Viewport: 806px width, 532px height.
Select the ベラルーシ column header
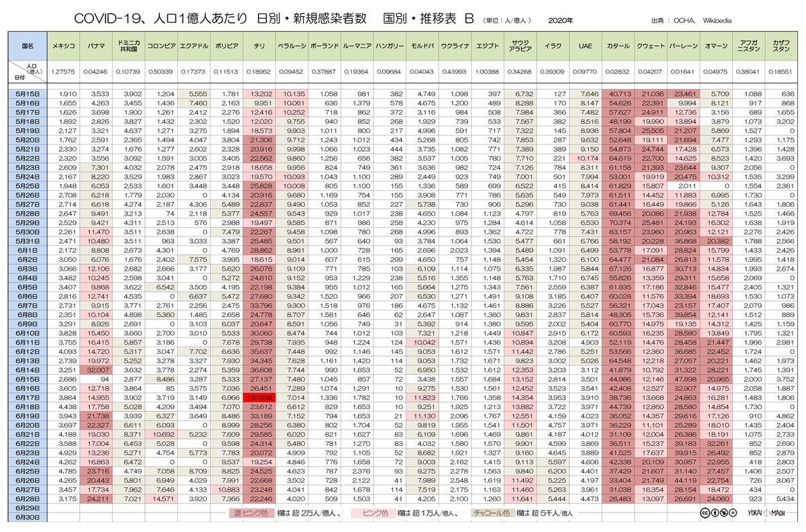click(x=291, y=46)
